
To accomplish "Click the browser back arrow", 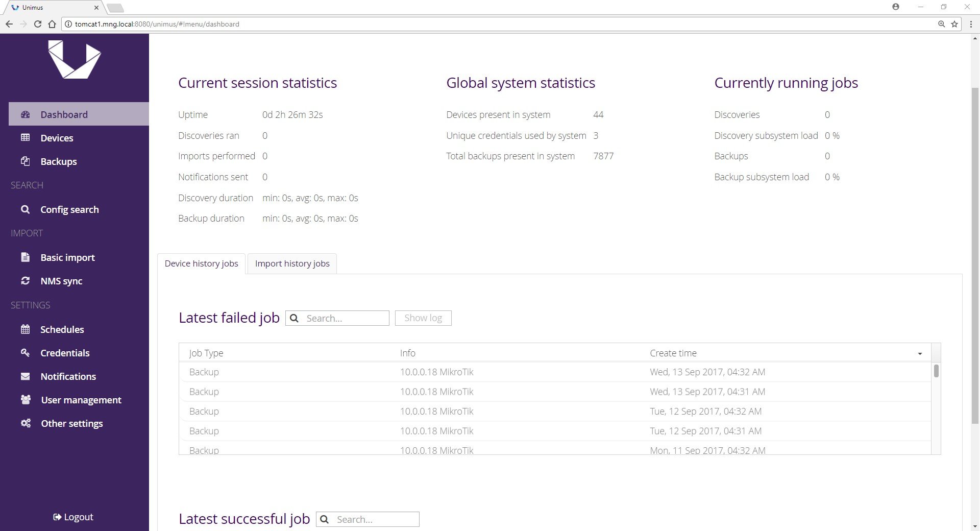I will [x=9, y=24].
